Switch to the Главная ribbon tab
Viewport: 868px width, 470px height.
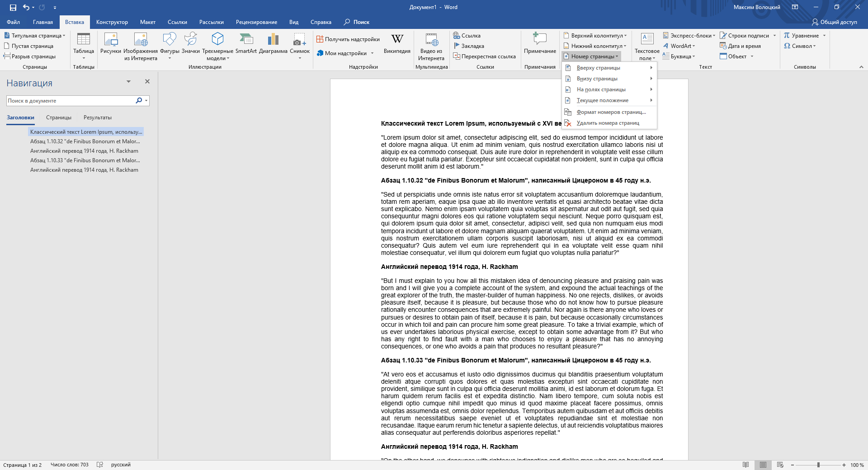pos(43,22)
